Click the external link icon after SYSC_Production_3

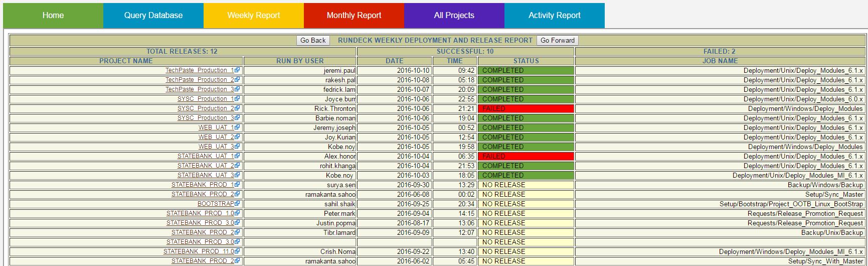click(x=237, y=118)
